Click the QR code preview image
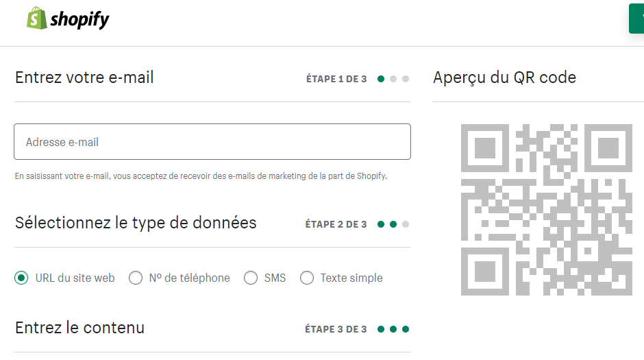644x360 pixels. pyautogui.click(x=546, y=209)
